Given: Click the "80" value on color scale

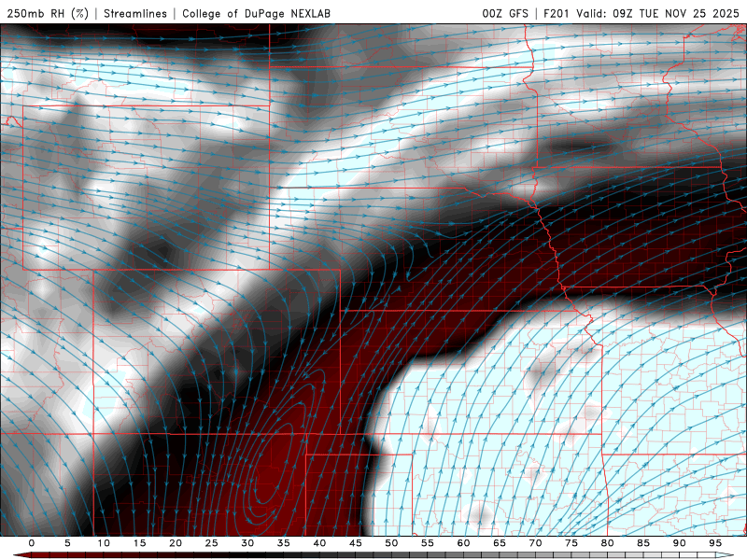Looking at the screenshot, I should [608, 543].
